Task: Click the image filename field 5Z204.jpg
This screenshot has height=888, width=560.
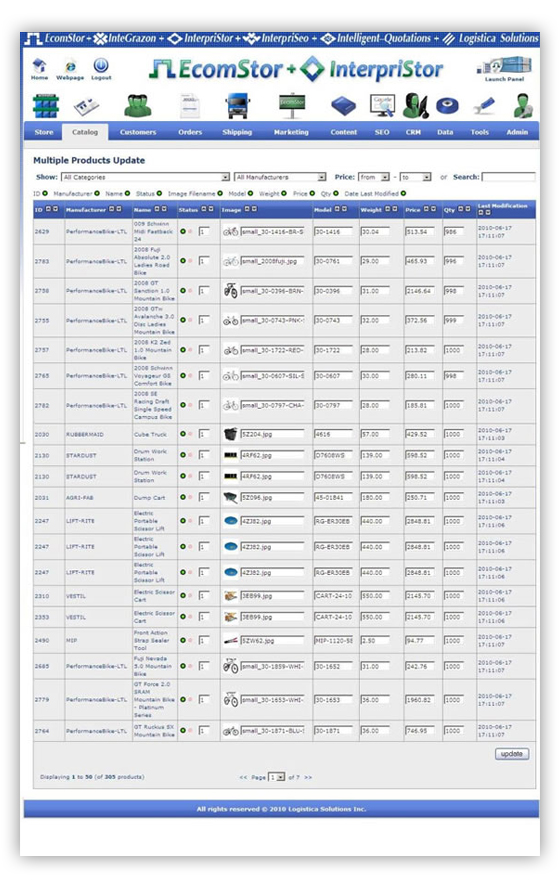Action: pos(272,434)
